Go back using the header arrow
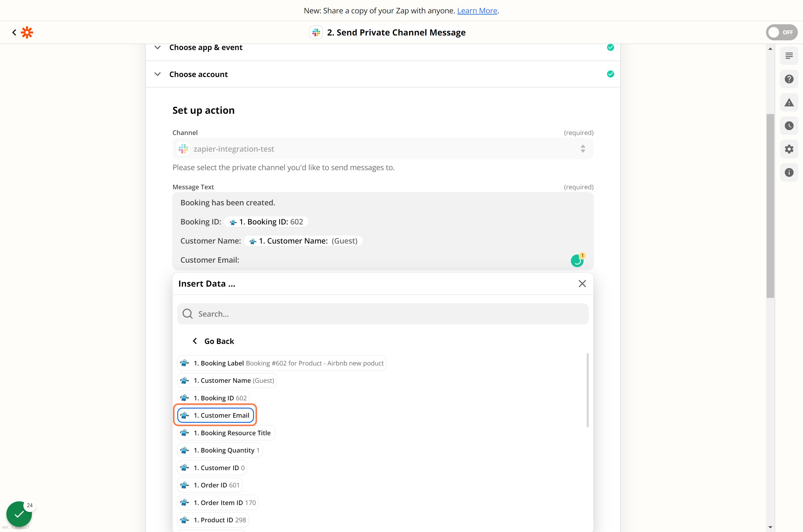Image resolution: width=803 pixels, height=532 pixels. [14, 32]
